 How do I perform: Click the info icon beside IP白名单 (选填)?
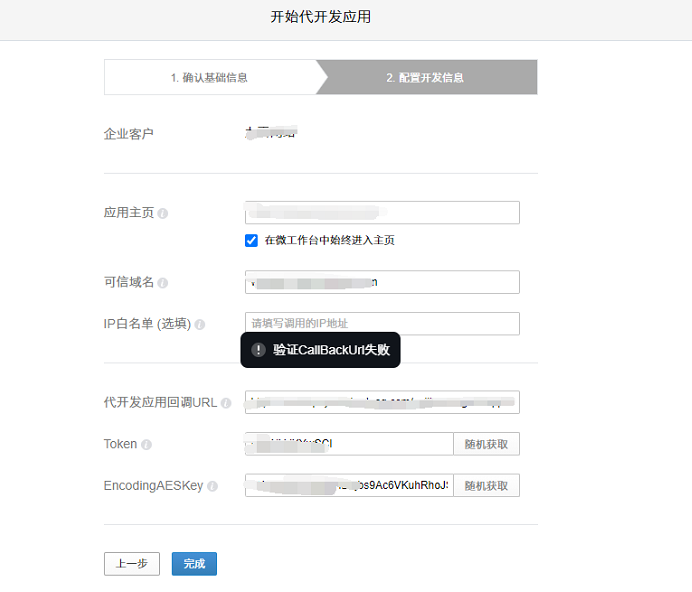point(200,324)
